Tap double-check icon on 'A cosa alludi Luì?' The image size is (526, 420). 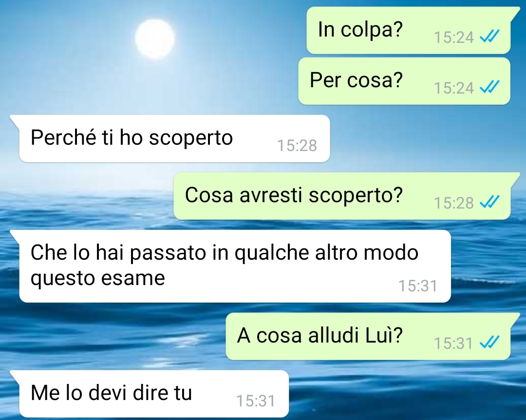tap(489, 343)
